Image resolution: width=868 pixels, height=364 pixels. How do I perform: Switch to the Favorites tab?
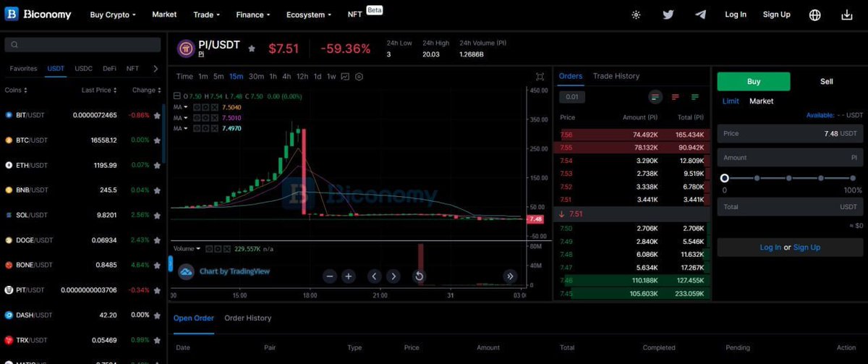pyautogui.click(x=23, y=69)
